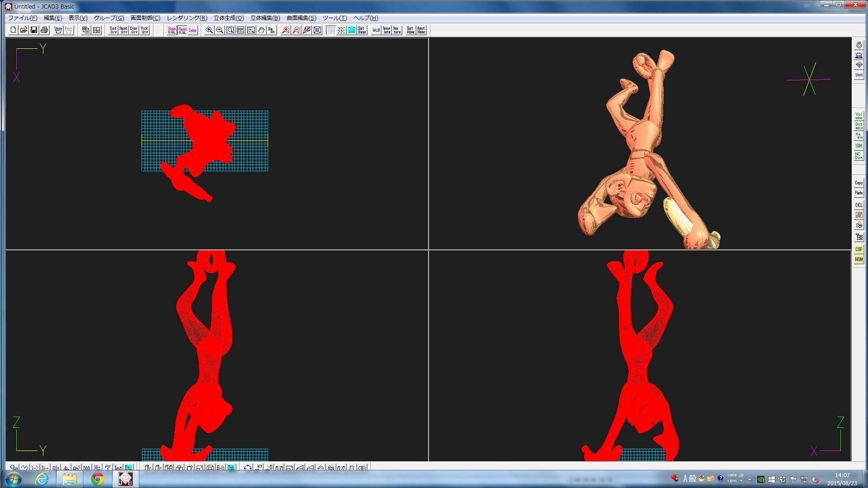Toggle the yellow NUM button
The width and height of the screenshot is (868, 488).
point(859,259)
